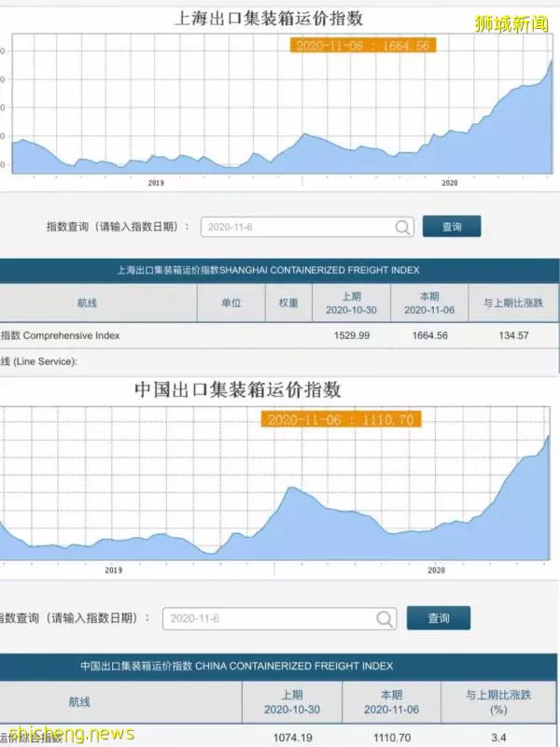
Task: Click the 本期 2020-11-06 header in the SCFI table
Action: pyautogui.click(x=429, y=303)
